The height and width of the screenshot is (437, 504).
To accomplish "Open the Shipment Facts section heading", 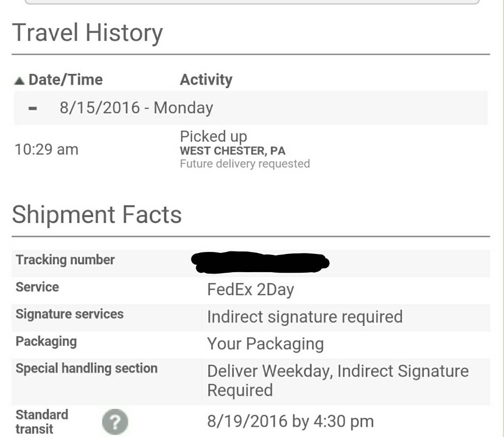I will coord(97,215).
